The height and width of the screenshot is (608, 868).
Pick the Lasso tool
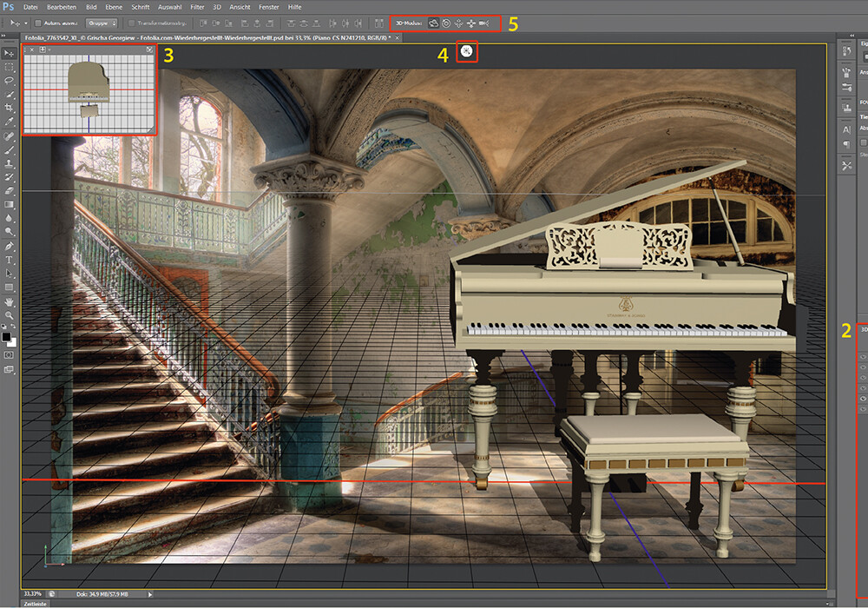[9, 81]
